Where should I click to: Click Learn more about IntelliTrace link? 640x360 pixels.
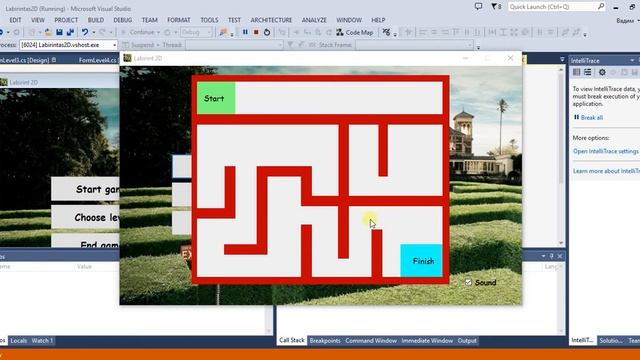tap(606, 171)
